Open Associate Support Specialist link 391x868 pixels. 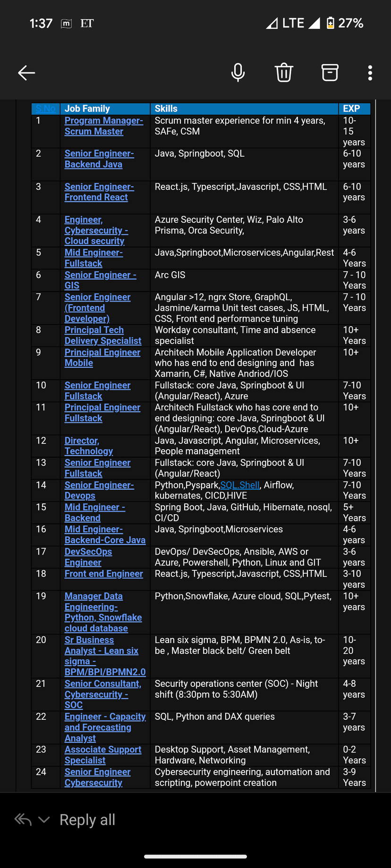(x=102, y=755)
